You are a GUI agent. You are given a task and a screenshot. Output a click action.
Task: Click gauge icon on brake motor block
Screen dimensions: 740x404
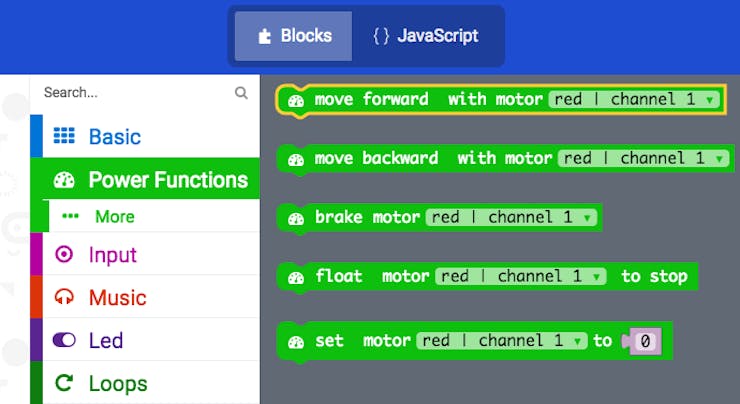tap(296, 219)
